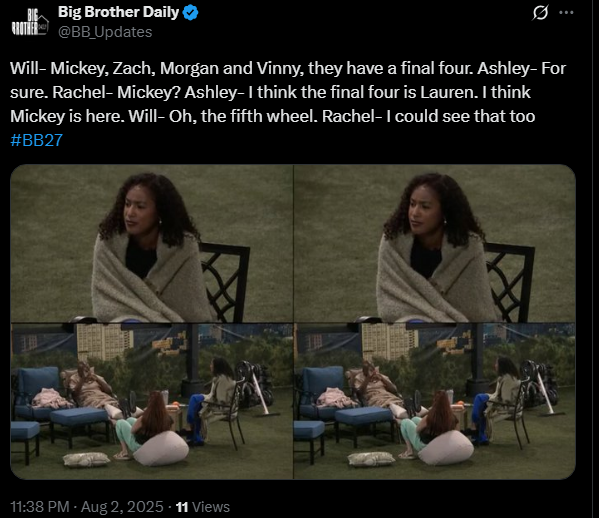Click the Big Brother Daily profile avatar
Viewport: 599px width, 518px height.
point(29,22)
